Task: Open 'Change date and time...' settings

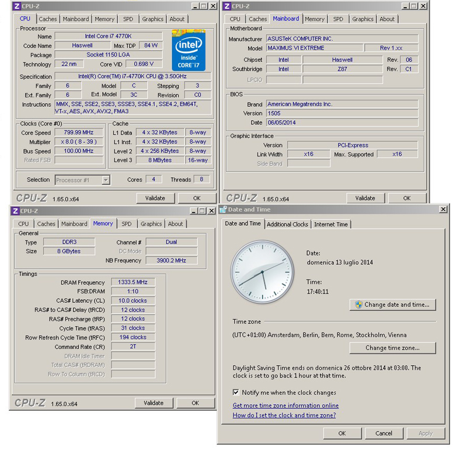Action: (392, 304)
